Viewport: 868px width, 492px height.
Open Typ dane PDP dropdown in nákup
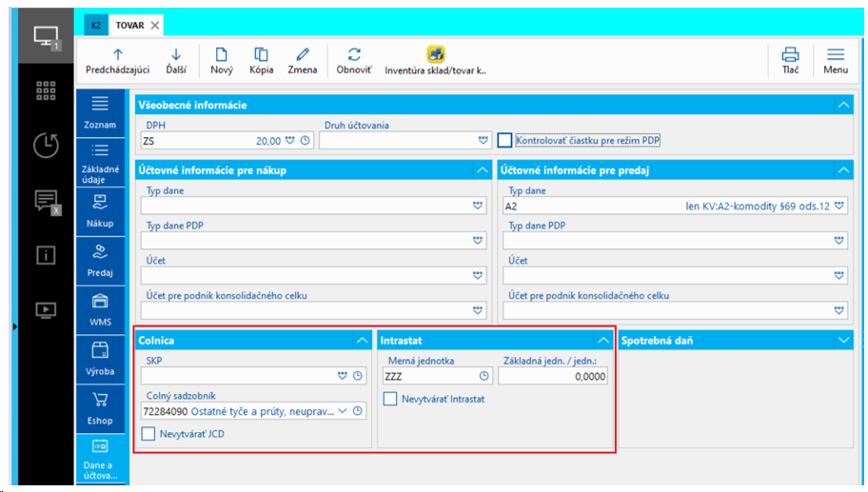coord(478,241)
